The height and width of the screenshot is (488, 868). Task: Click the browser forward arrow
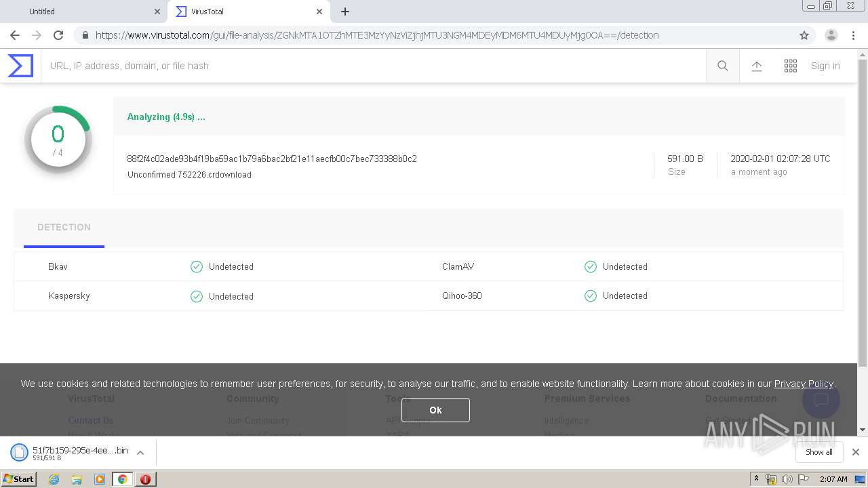37,35
